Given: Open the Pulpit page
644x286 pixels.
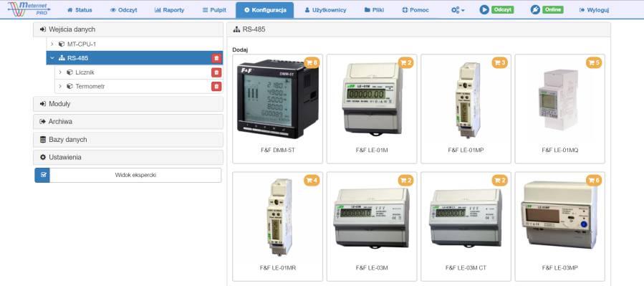Looking at the screenshot, I should click(214, 10).
